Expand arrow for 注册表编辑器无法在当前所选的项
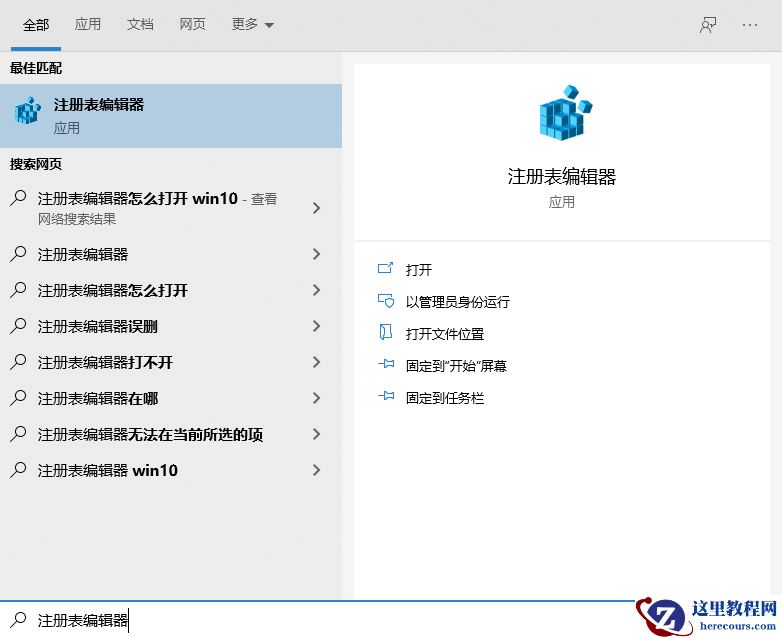This screenshot has height=638, width=782. (x=316, y=433)
